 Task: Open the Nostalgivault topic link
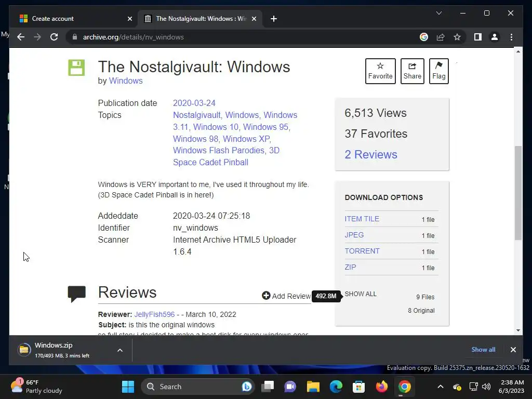tap(196, 115)
